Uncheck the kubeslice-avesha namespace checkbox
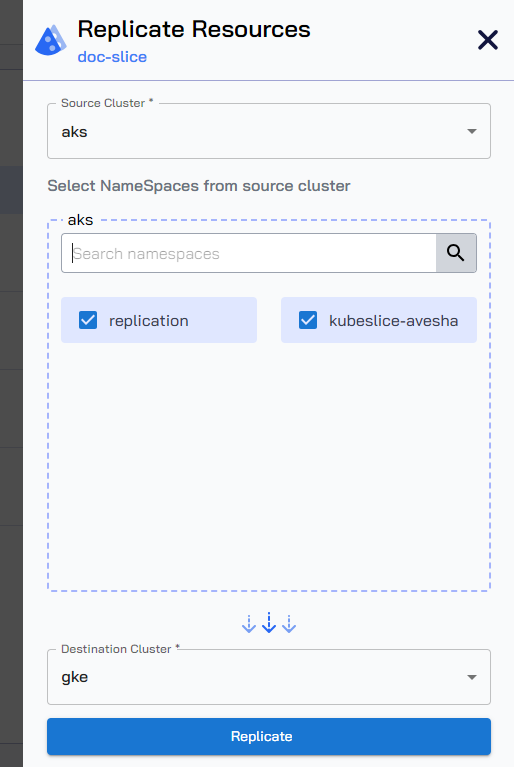514x767 pixels. 308,320
